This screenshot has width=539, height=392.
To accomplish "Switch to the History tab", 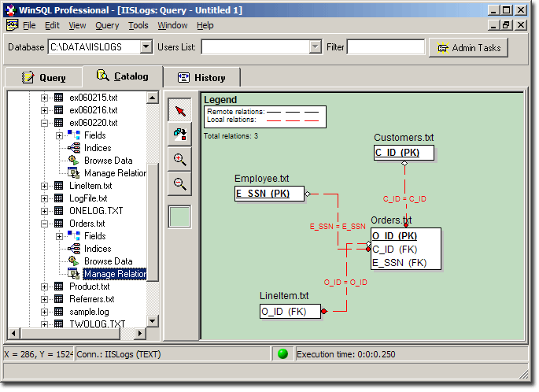I will (x=201, y=77).
